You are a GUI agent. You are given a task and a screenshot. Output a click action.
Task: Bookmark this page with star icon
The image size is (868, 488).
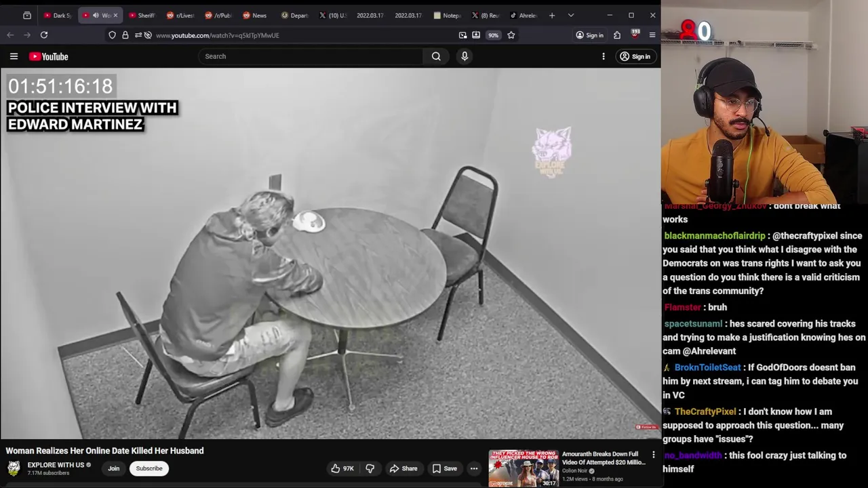click(x=511, y=35)
